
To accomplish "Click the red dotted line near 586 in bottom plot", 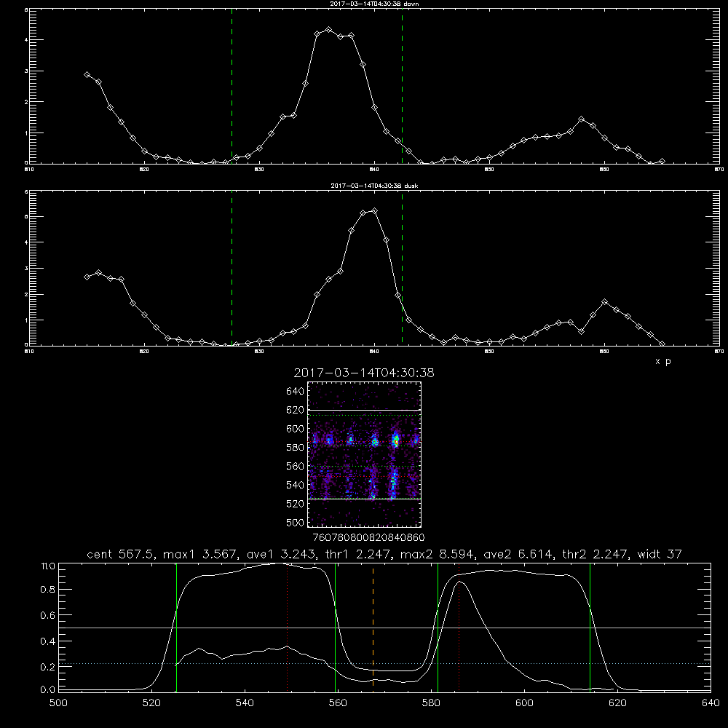I will click(459, 628).
